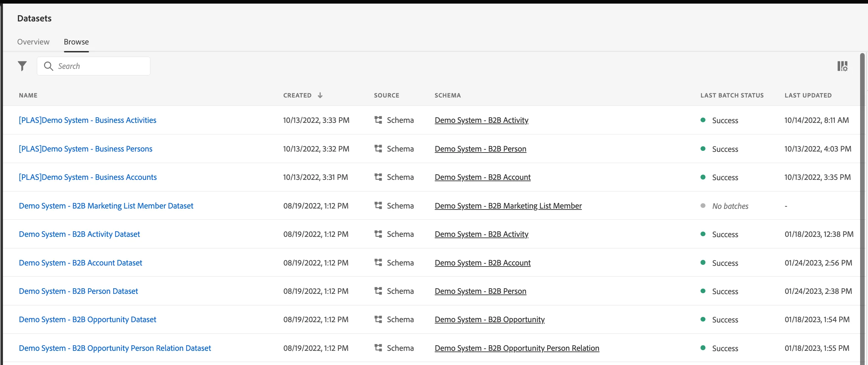The width and height of the screenshot is (868, 365).
Task: Open the filter panel icon
Action: point(22,66)
